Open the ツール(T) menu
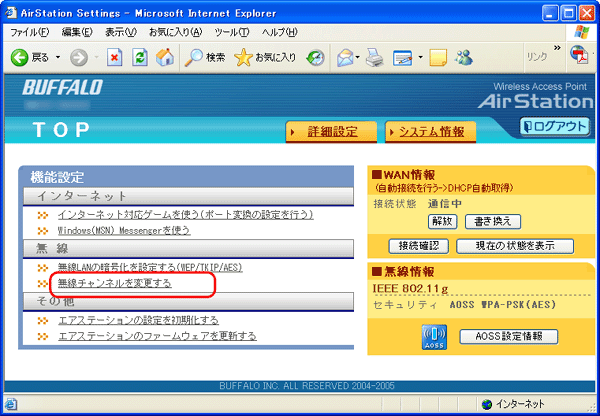The image size is (600, 416). [x=232, y=32]
